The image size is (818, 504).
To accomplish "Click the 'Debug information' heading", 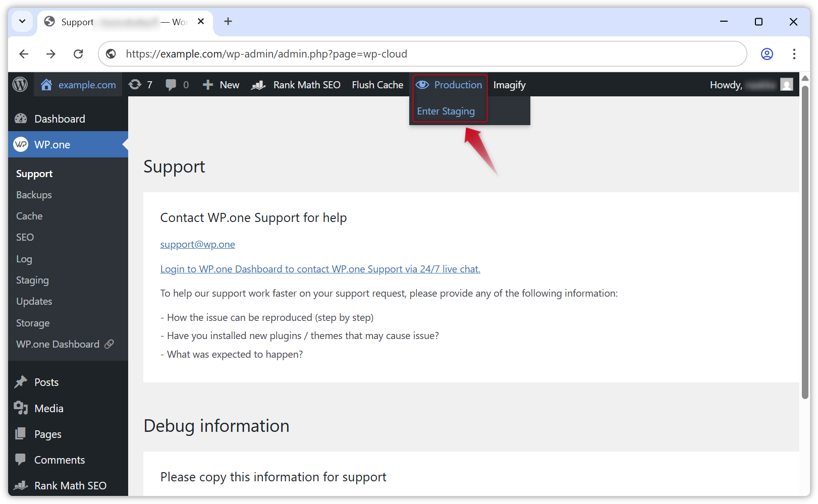I will tap(216, 426).
